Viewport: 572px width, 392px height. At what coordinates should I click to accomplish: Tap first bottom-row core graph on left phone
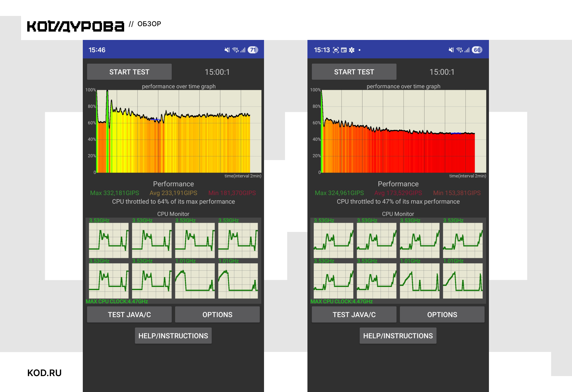click(x=109, y=281)
